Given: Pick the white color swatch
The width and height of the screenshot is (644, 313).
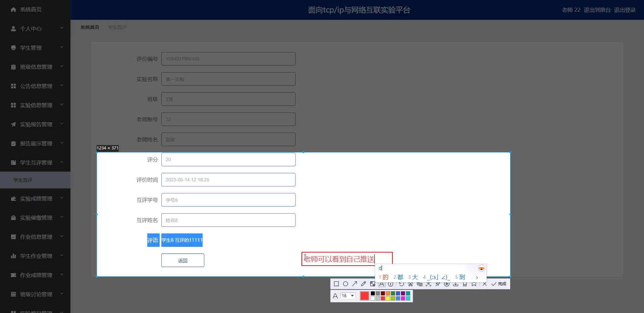Looking at the screenshot, I should (373, 298).
